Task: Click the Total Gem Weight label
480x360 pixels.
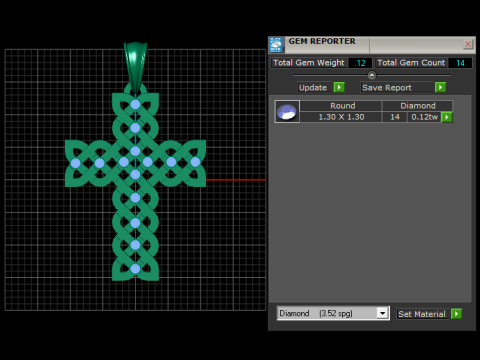Action: point(309,63)
